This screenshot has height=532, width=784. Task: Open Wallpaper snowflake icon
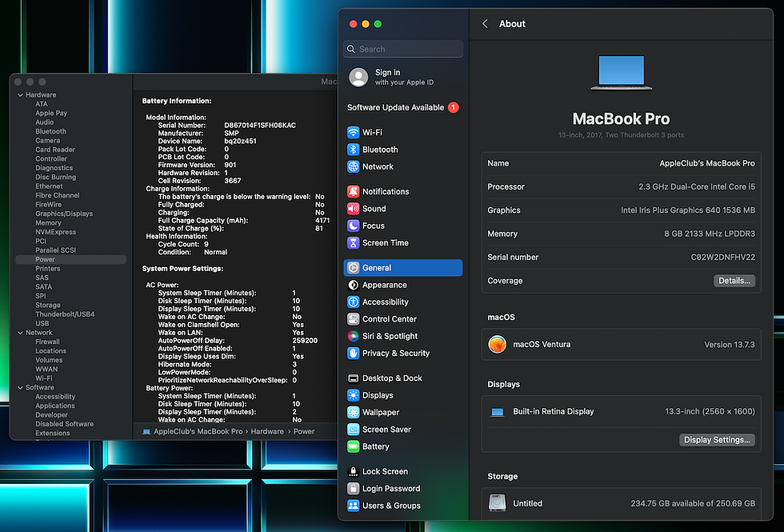(353, 412)
